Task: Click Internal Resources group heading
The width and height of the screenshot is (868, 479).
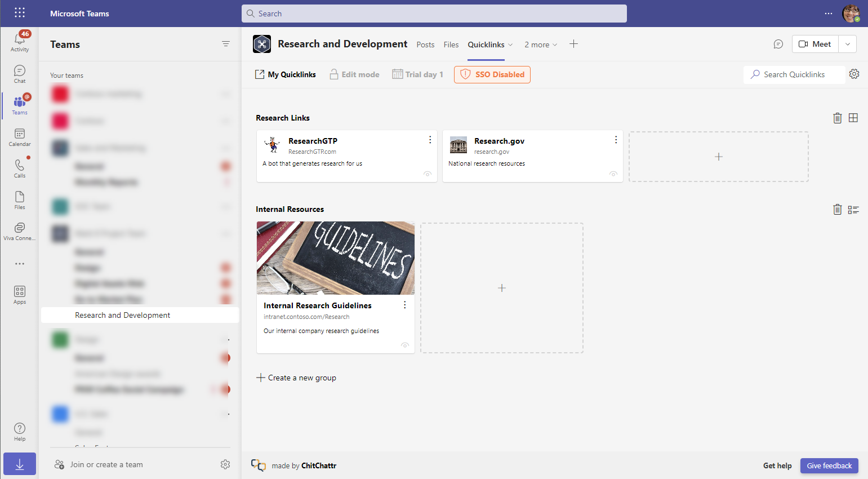Action: coord(290,209)
